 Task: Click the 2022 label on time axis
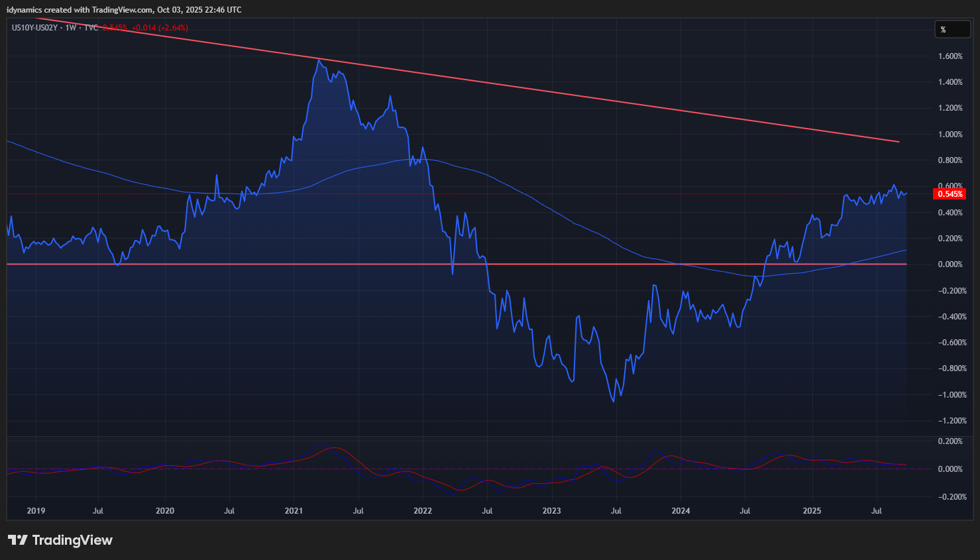click(x=422, y=510)
